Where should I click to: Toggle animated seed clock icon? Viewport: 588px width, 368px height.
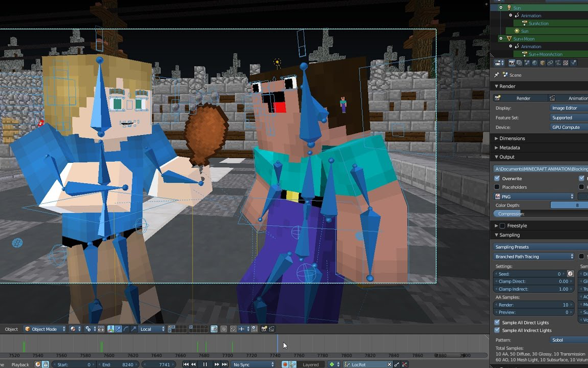[x=571, y=274]
